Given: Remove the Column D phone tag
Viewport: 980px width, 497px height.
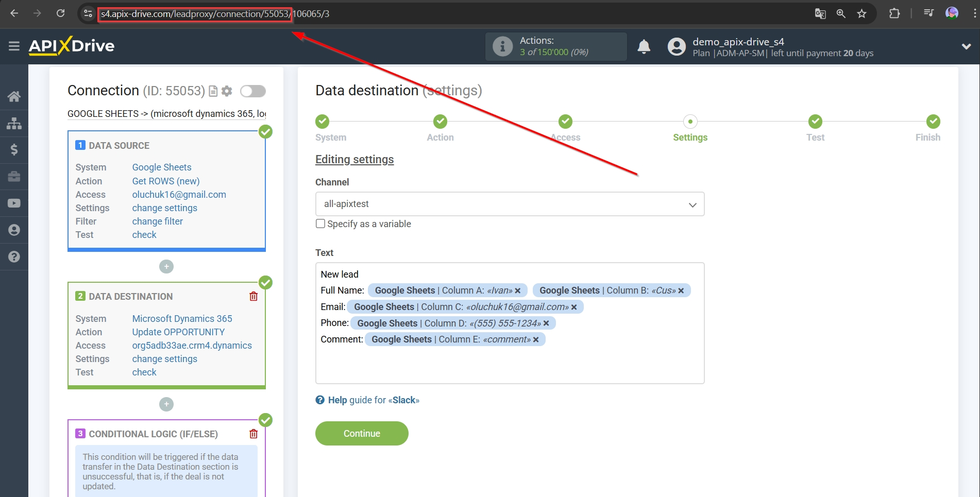Looking at the screenshot, I should pos(546,323).
